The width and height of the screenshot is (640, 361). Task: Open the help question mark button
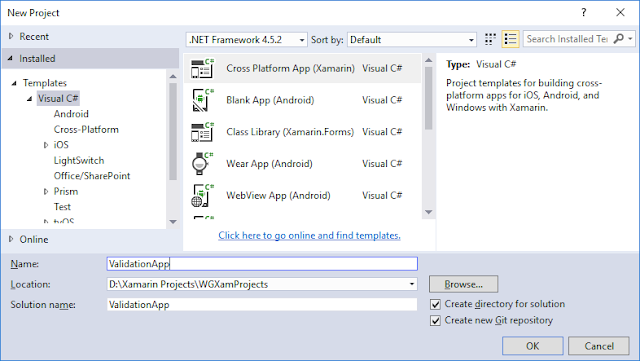(584, 13)
